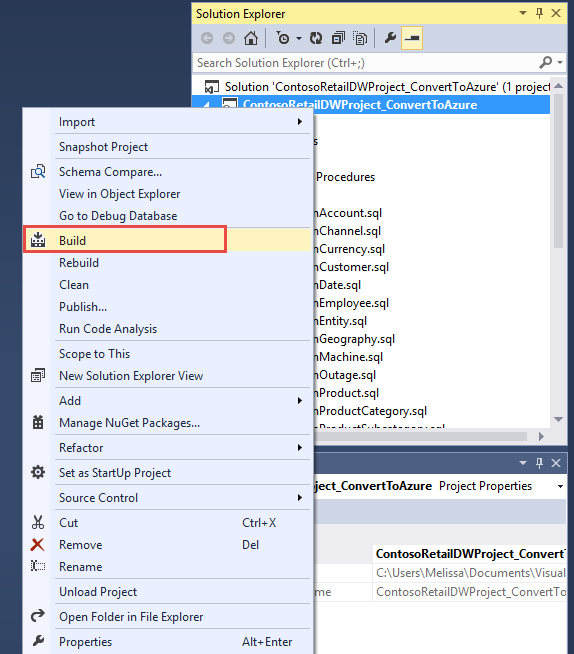Open Solution Explorer window position dropdown

523,13
